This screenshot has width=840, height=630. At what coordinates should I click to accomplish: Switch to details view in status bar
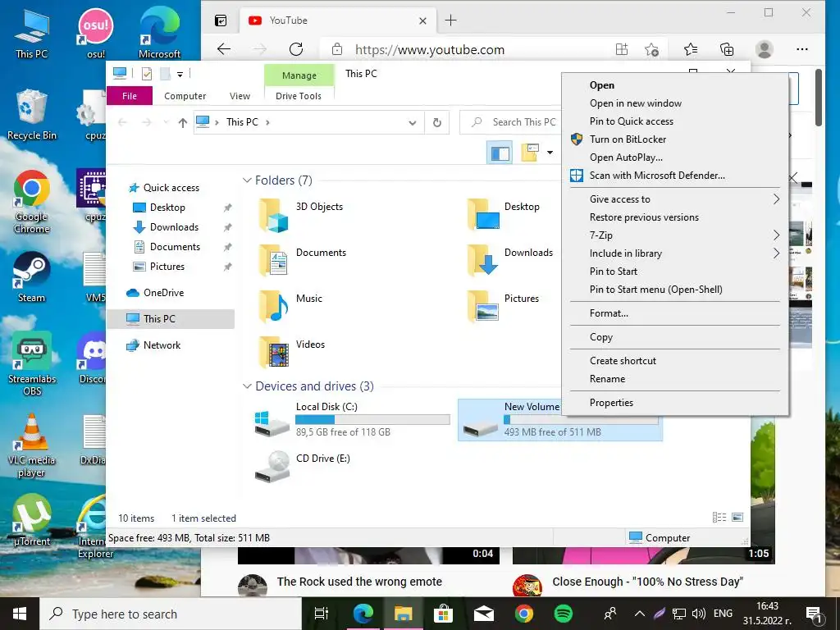click(x=719, y=518)
